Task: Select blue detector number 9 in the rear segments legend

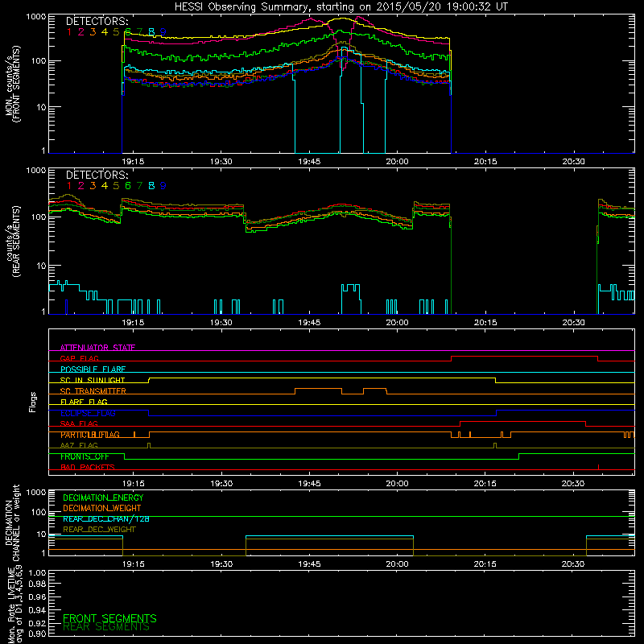Action: 163,186
